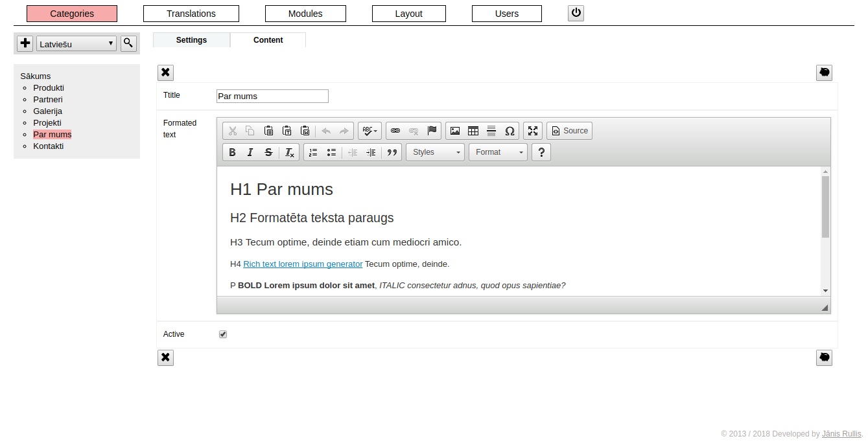The width and height of the screenshot is (868, 443).
Task: Open the special character (Omega) picker
Action: 510,131
